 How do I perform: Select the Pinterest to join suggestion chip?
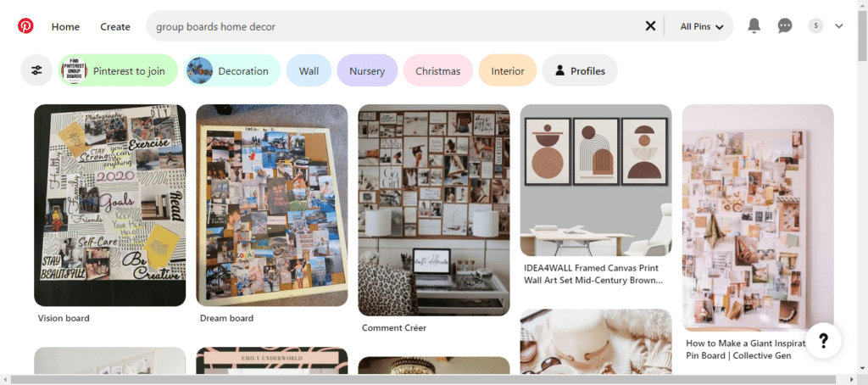tap(118, 70)
